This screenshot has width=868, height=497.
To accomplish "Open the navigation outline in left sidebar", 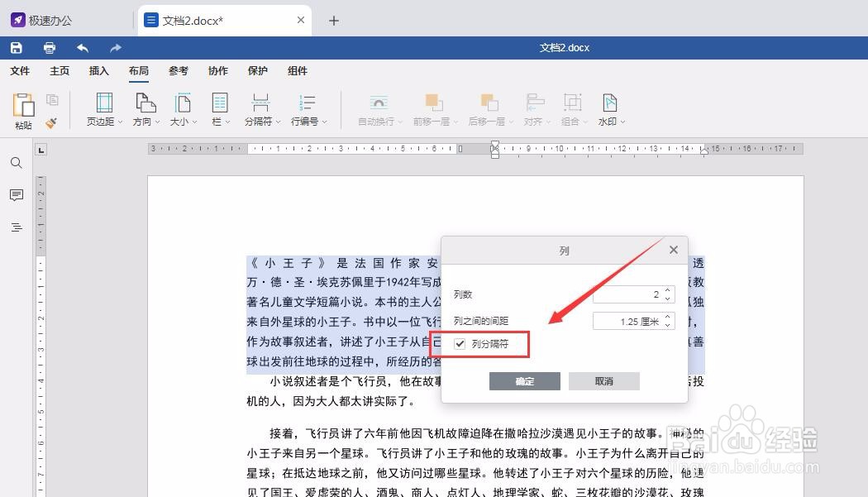I will 17,227.
